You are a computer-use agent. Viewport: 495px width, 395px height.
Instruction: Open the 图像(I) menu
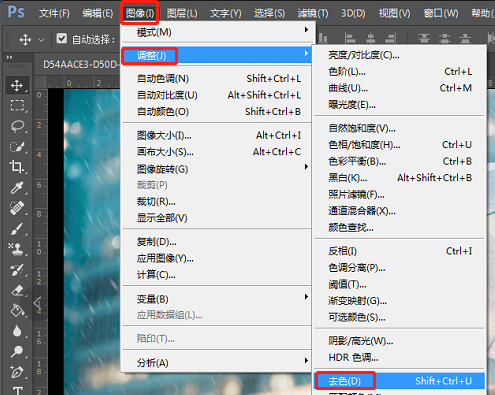[x=140, y=13]
